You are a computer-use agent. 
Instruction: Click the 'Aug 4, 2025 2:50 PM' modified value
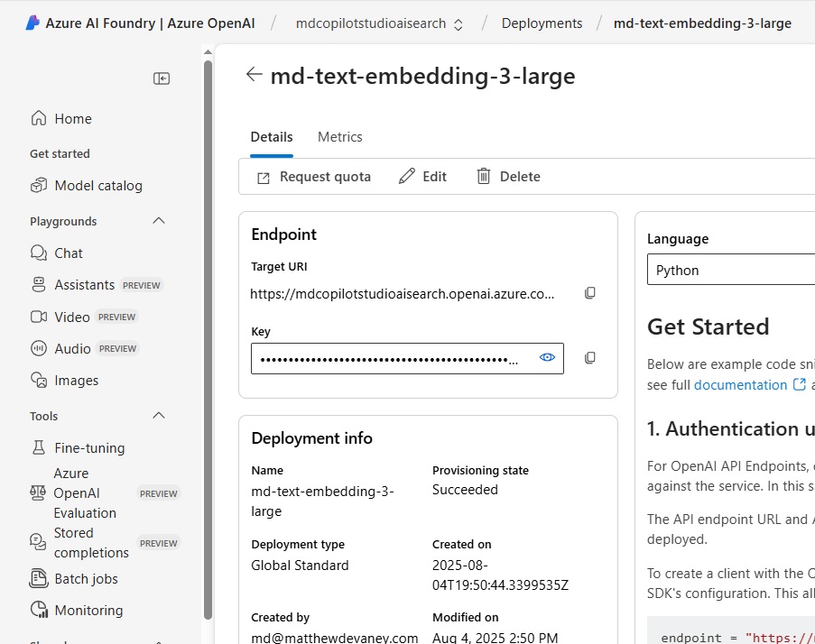pyautogui.click(x=495, y=638)
